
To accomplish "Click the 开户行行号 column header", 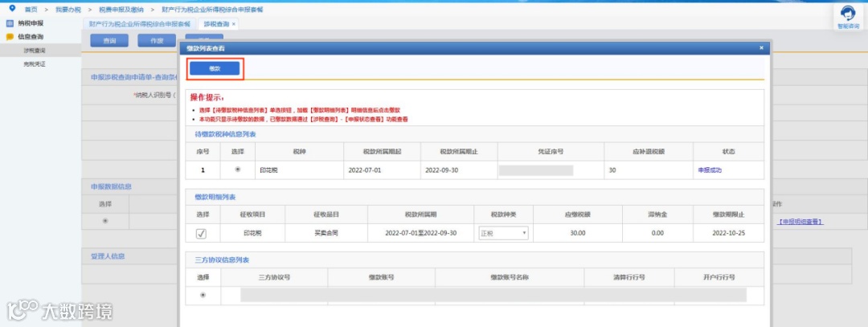I will click(x=719, y=277).
